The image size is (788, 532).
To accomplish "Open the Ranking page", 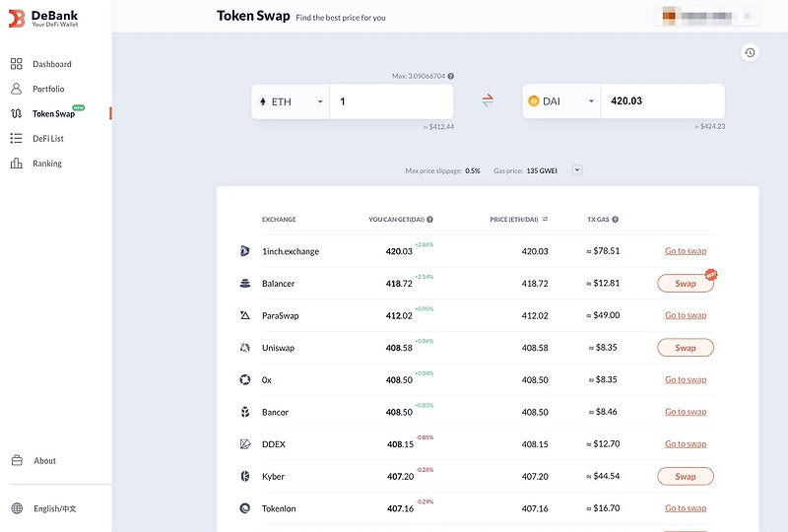I will (47, 164).
